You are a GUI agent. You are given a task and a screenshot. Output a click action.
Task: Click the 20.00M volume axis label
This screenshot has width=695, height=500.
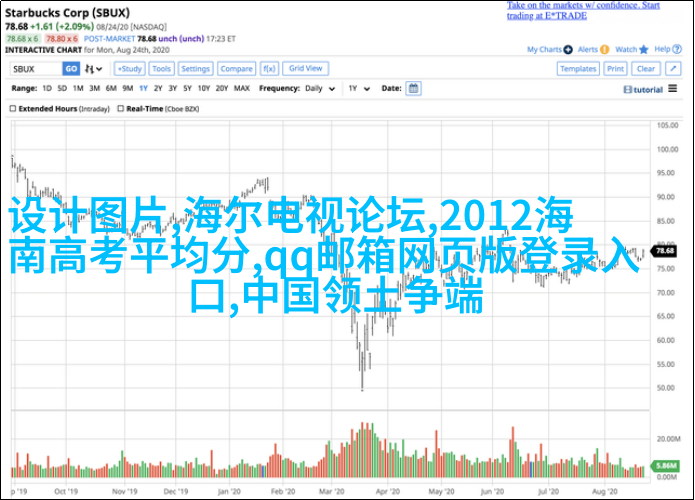pos(668,439)
